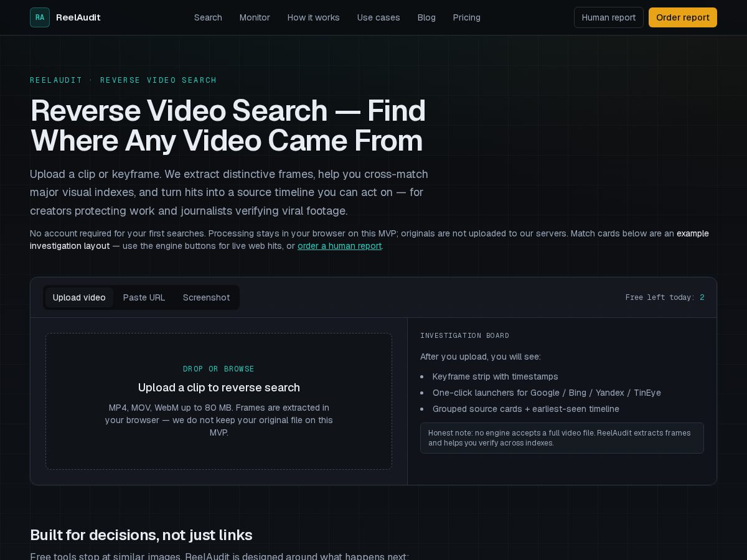Switch to the Screenshot tab
This screenshot has width=747, height=560.
206,297
